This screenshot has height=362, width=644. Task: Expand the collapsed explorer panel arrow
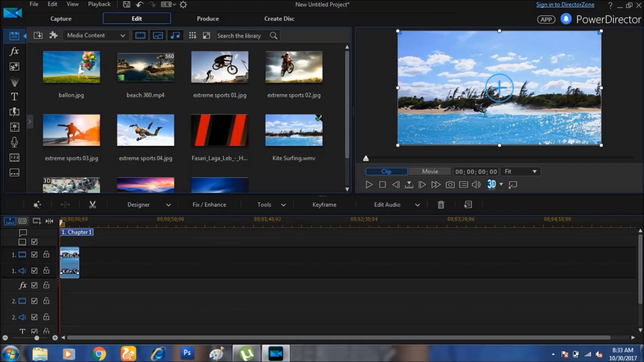tap(30, 121)
